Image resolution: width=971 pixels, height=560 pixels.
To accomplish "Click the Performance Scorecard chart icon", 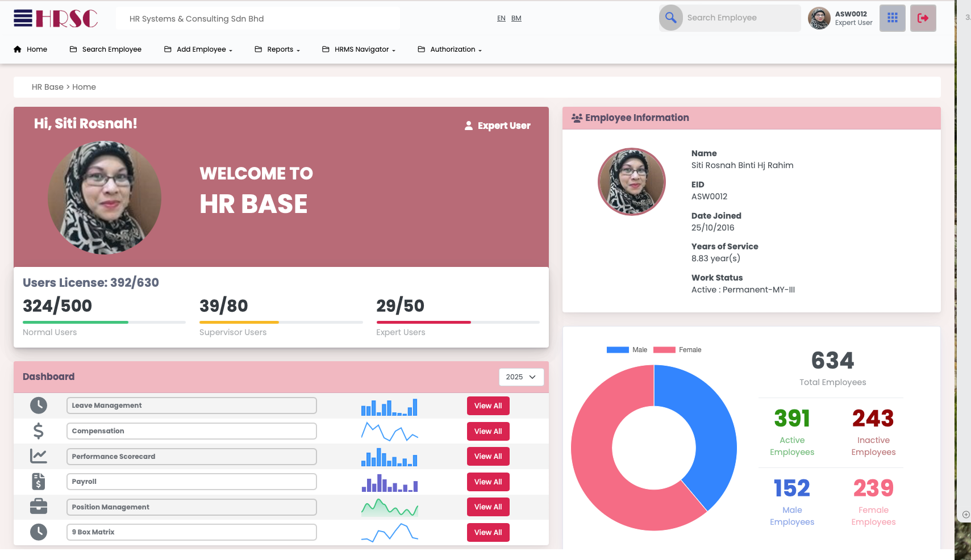I will pyautogui.click(x=39, y=456).
